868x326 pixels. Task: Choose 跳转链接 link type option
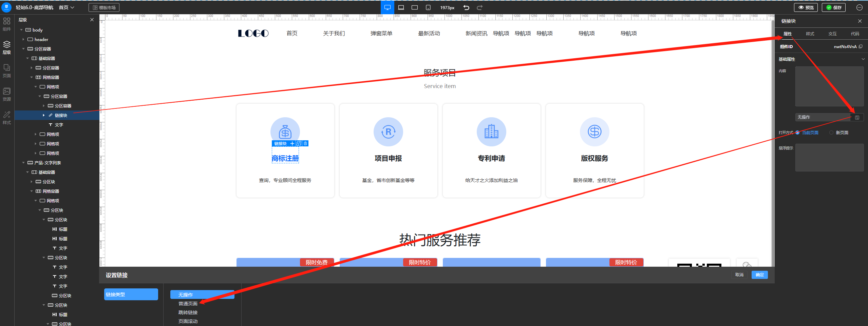click(x=188, y=312)
